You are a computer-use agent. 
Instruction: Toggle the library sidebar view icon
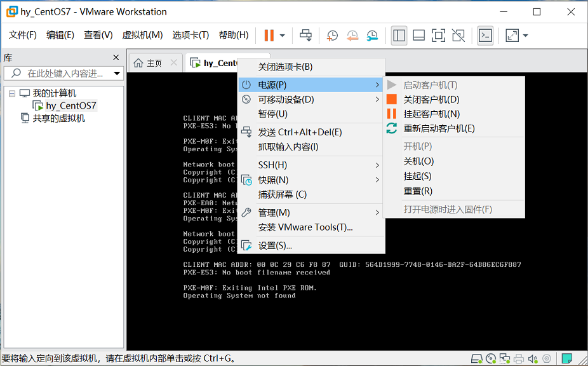[399, 36]
